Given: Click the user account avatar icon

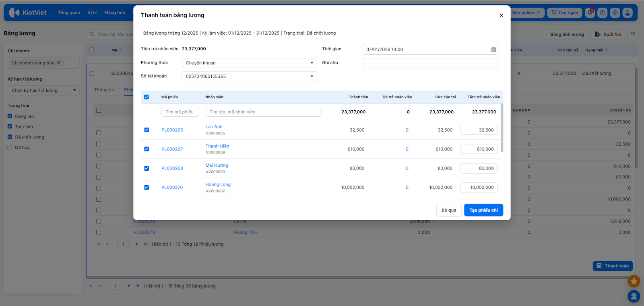Looking at the screenshot, I should 627,12.
